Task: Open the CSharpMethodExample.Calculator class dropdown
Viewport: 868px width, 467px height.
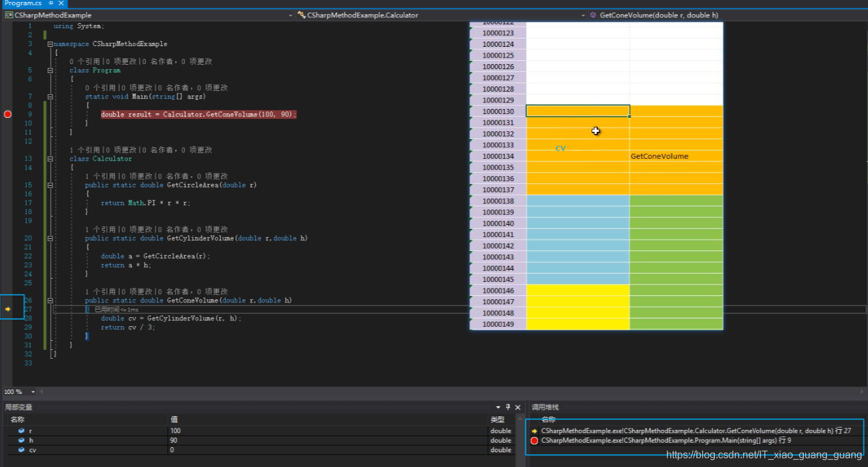Action: pos(583,15)
